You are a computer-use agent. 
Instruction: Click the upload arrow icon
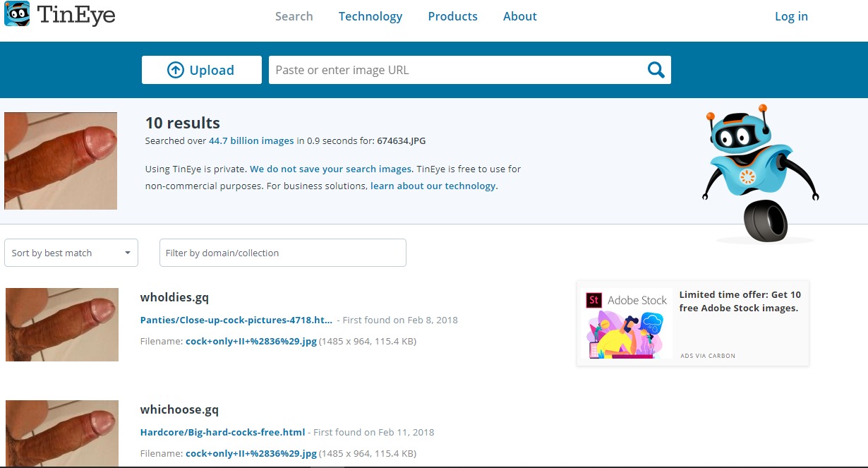click(175, 70)
